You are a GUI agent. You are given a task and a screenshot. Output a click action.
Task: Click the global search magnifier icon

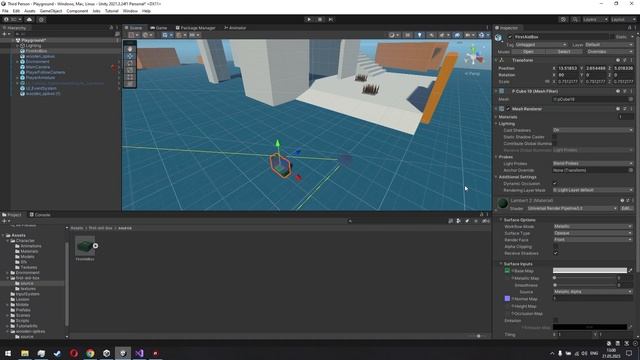coord(575,19)
